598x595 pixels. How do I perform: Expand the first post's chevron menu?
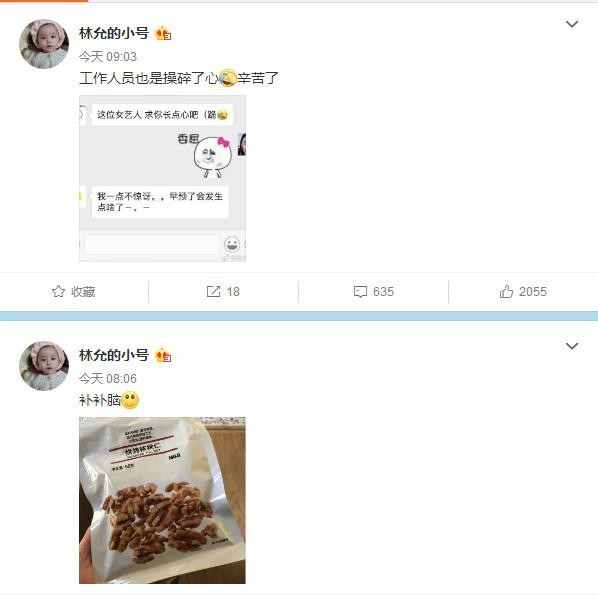[572, 24]
